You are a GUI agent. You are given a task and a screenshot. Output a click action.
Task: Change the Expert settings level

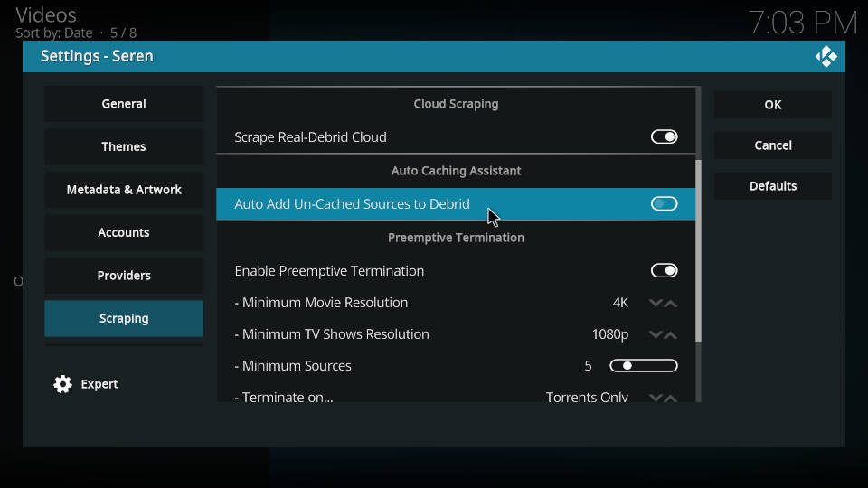[x=86, y=384]
